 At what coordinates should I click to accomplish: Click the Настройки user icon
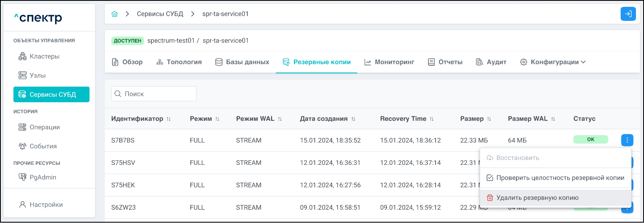click(22, 205)
